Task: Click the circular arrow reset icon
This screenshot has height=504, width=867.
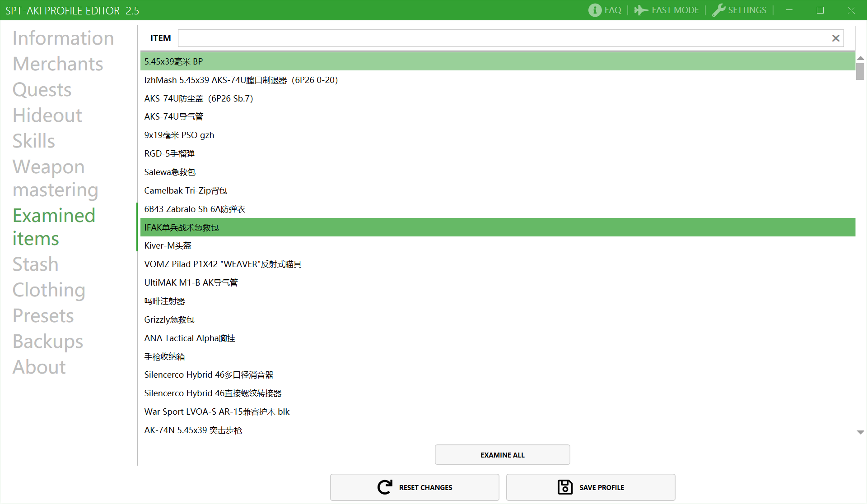Action: pos(385,487)
